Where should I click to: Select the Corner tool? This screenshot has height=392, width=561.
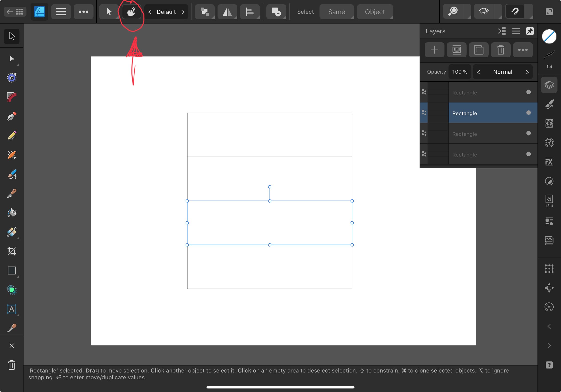(12, 97)
